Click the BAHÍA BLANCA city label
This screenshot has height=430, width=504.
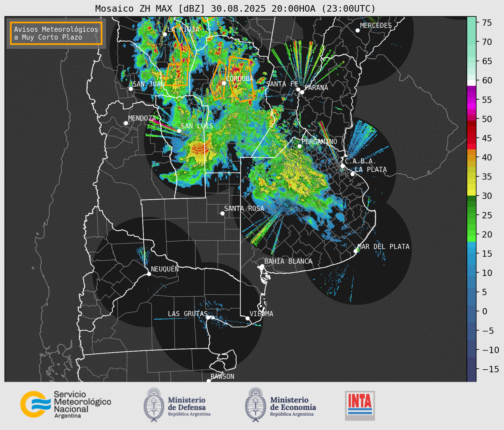(288, 261)
